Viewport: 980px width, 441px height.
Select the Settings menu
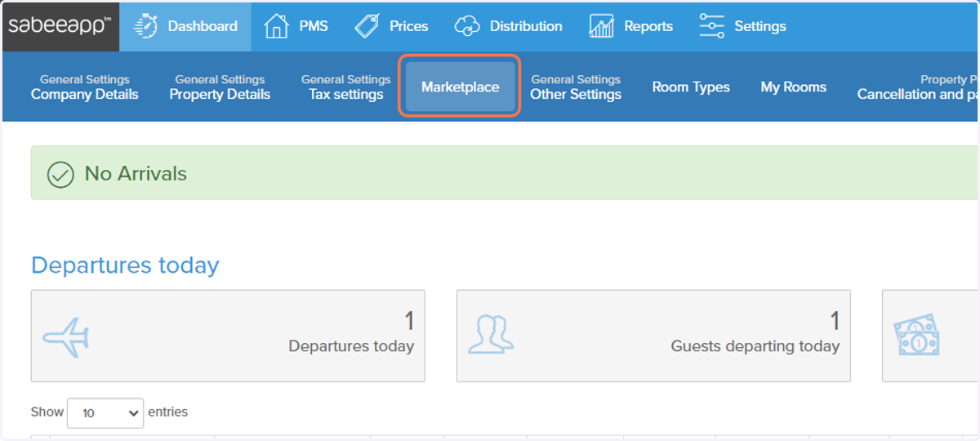760,26
